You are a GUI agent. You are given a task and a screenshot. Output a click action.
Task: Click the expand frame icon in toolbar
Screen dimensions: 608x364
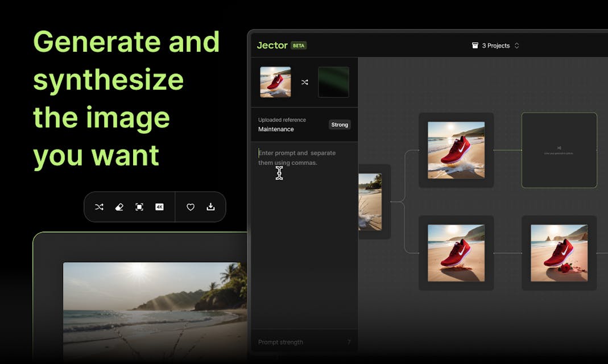click(x=139, y=207)
